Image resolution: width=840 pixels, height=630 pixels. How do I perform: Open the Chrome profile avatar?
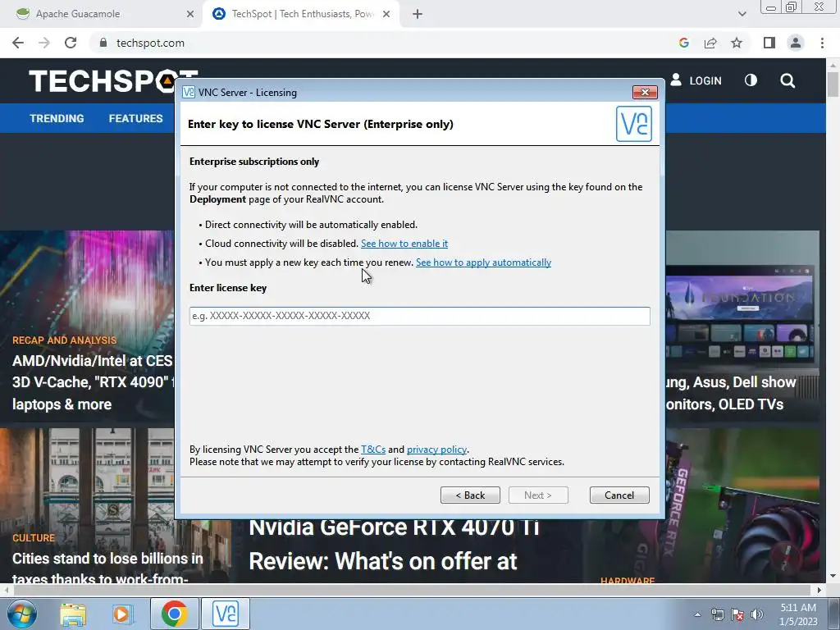coord(796,43)
